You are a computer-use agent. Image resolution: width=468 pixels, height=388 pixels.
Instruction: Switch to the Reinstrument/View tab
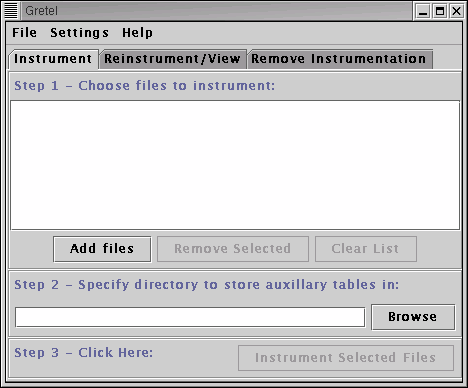(x=172, y=59)
